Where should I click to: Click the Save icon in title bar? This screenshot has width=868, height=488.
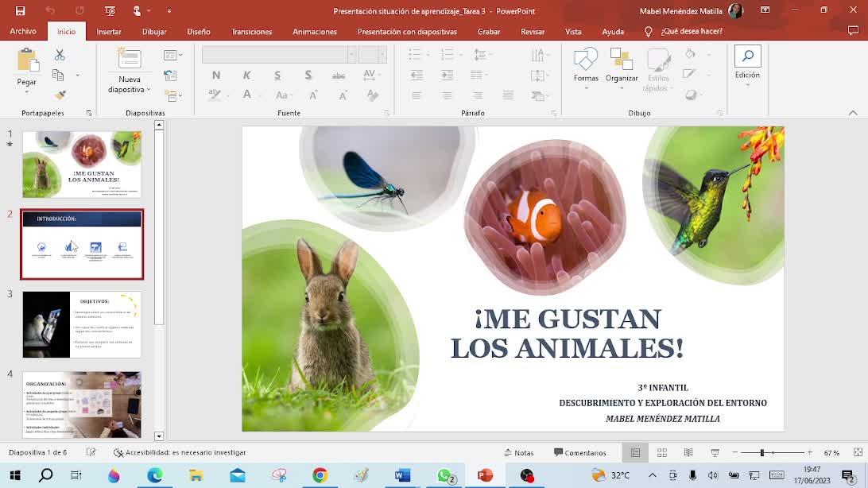[21, 11]
